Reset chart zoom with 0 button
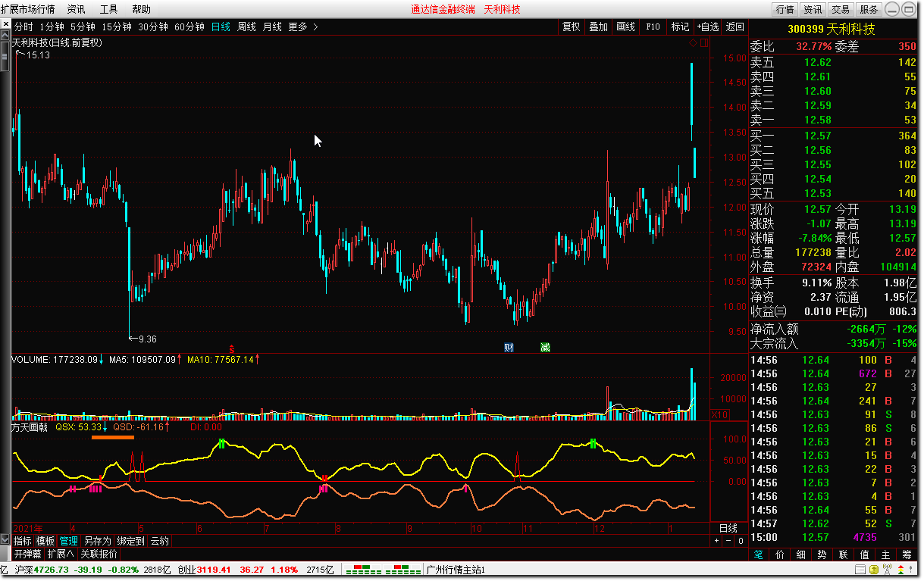This screenshot has height=581, width=924. click(x=741, y=541)
